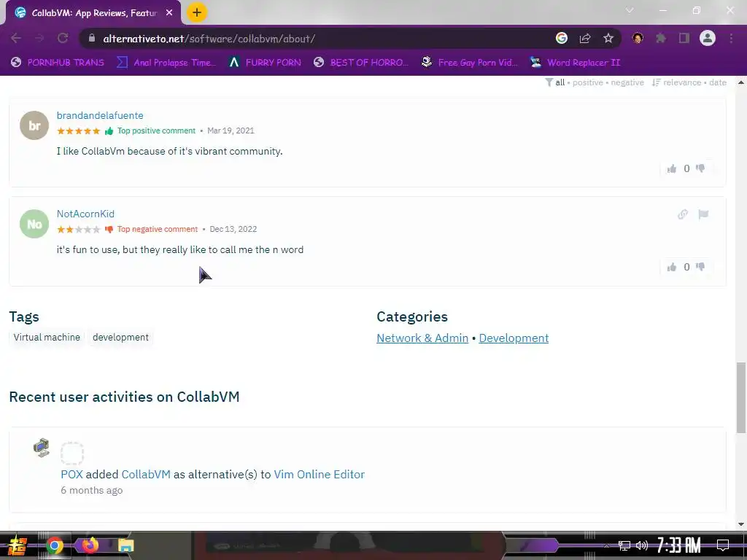Bookmark this page with the star icon

tap(608, 38)
